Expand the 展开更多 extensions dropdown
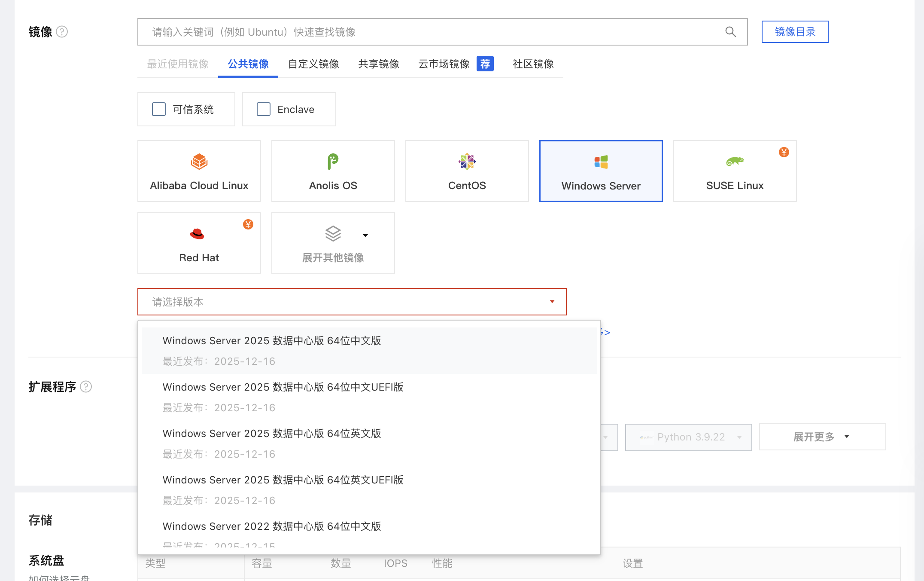924x581 pixels. coord(823,437)
